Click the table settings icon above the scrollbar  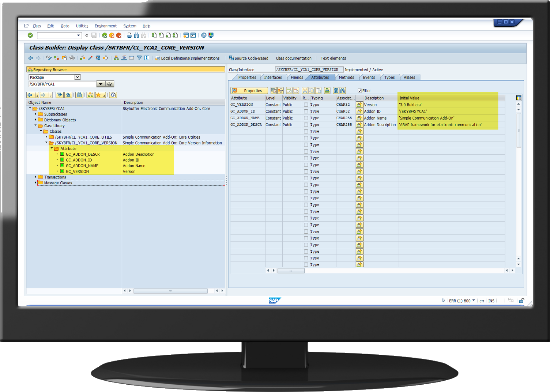point(519,98)
